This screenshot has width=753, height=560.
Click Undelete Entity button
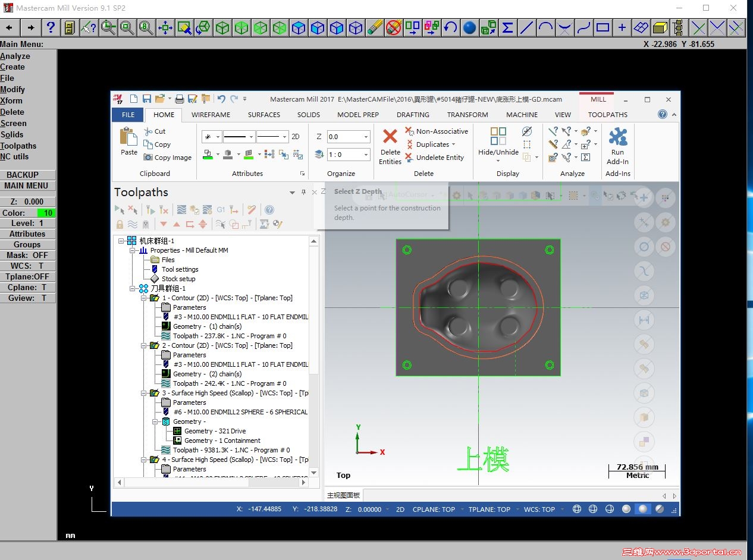pyautogui.click(x=435, y=158)
